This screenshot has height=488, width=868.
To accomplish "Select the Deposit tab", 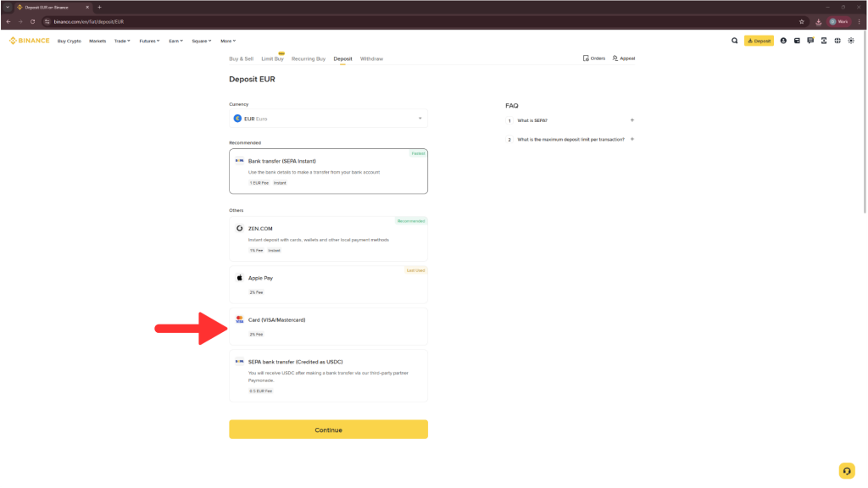I will [x=342, y=58].
